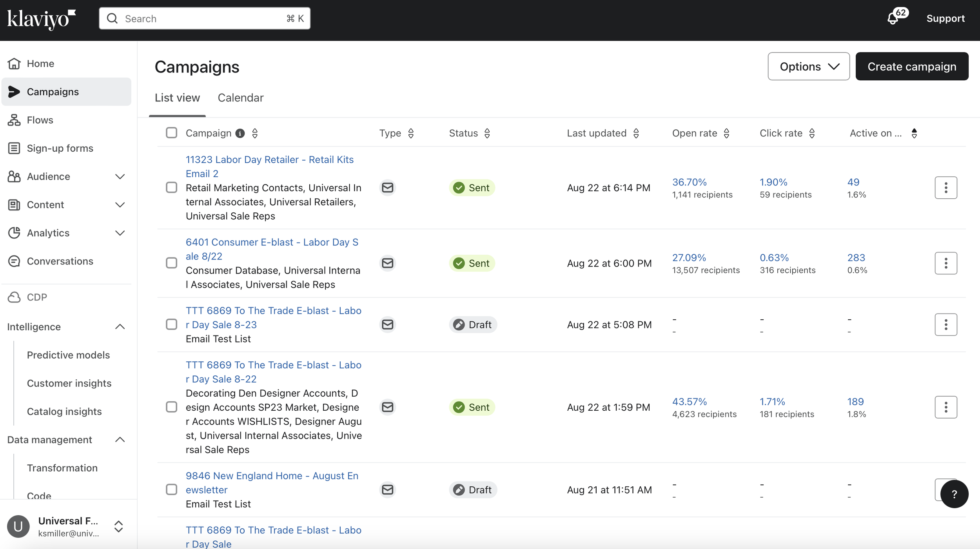980x549 pixels.
Task: Switch to the Calendar tab
Action: click(x=240, y=98)
